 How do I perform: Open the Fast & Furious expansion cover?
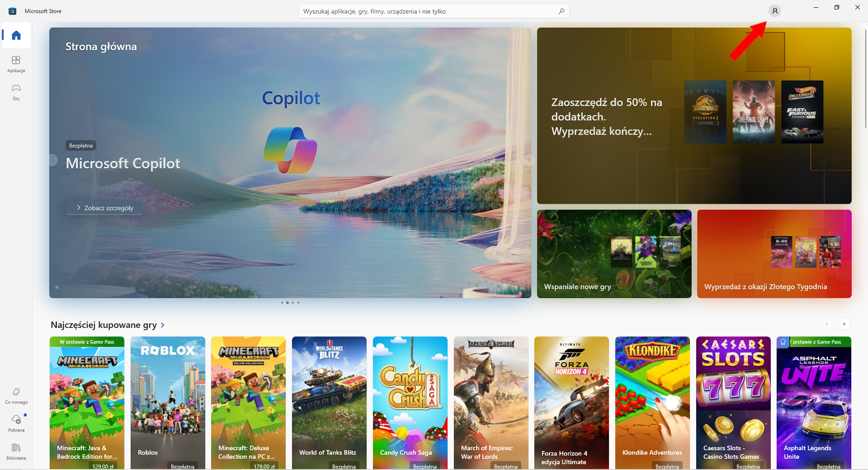click(x=802, y=112)
